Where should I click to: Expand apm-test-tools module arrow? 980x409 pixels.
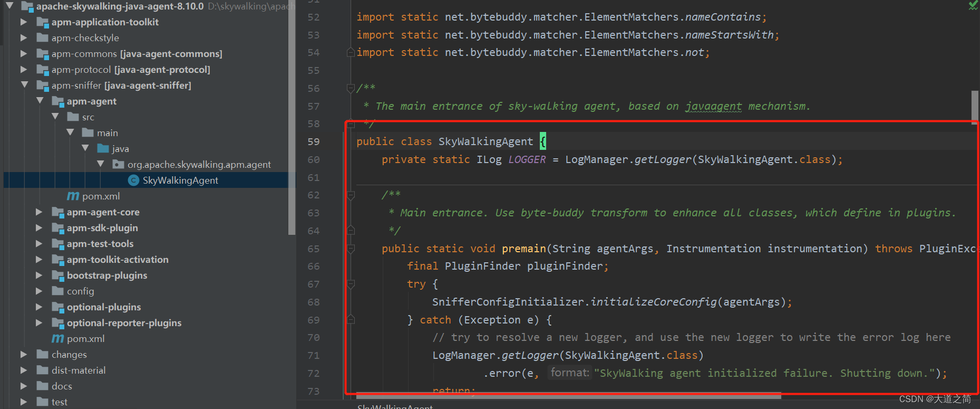(38, 244)
